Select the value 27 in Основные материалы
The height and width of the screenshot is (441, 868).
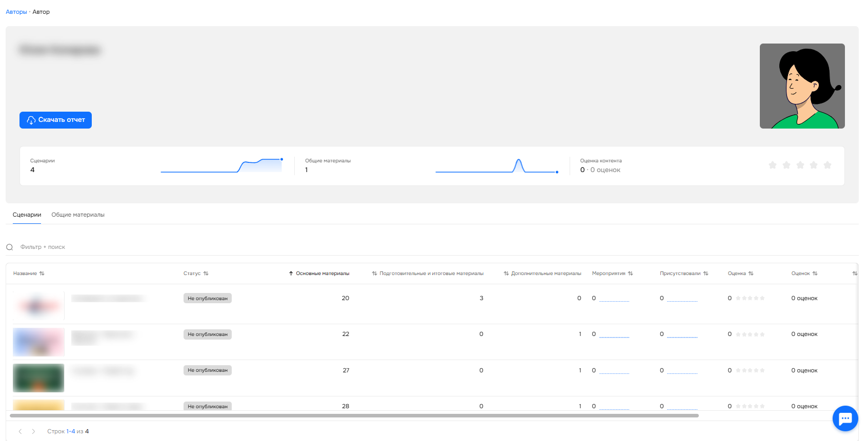click(x=346, y=370)
